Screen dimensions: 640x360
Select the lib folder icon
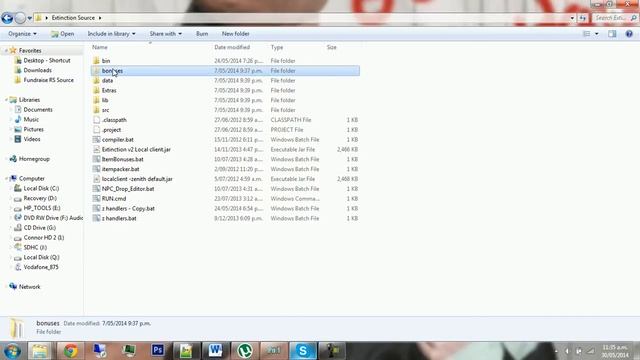96,100
